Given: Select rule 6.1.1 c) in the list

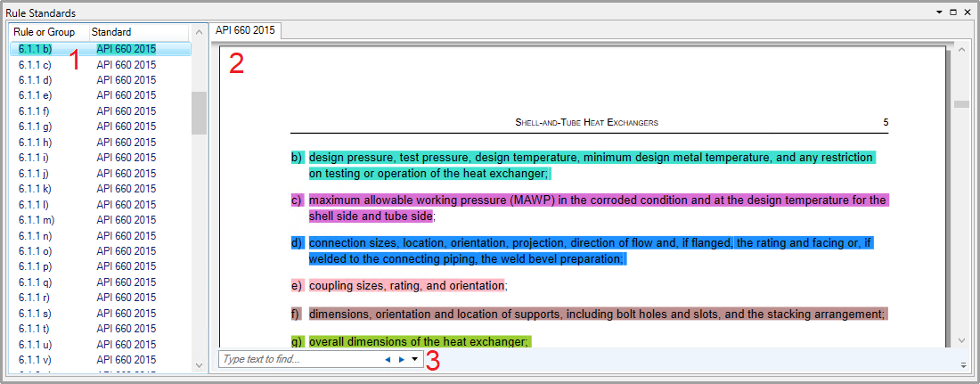Looking at the screenshot, I should coord(36,65).
